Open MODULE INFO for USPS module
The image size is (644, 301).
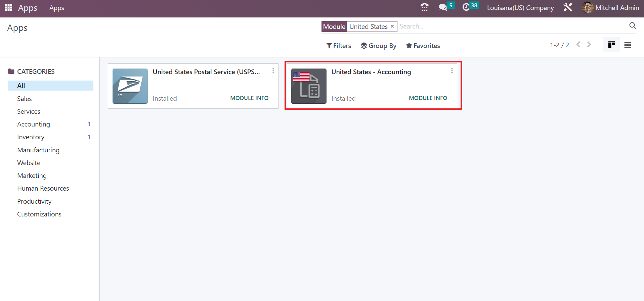pyautogui.click(x=249, y=98)
